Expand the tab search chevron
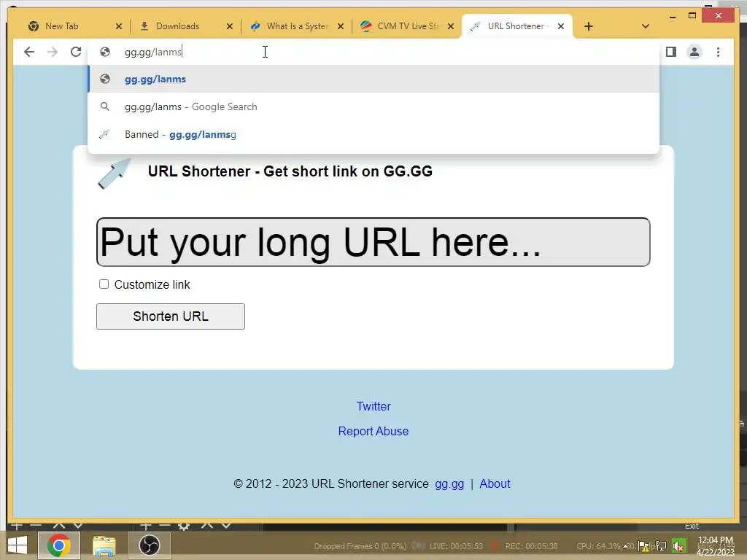 (x=646, y=26)
